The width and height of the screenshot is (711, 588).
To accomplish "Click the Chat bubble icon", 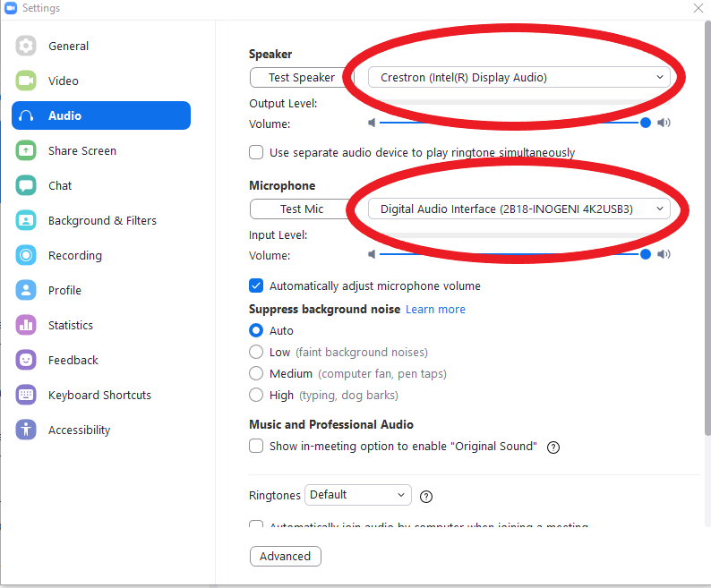I will [26, 185].
